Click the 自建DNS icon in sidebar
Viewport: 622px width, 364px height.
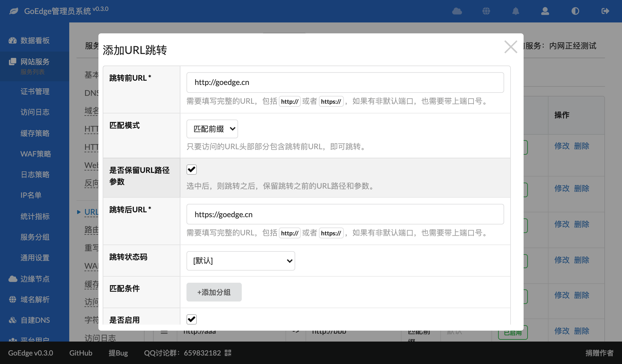click(12, 320)
